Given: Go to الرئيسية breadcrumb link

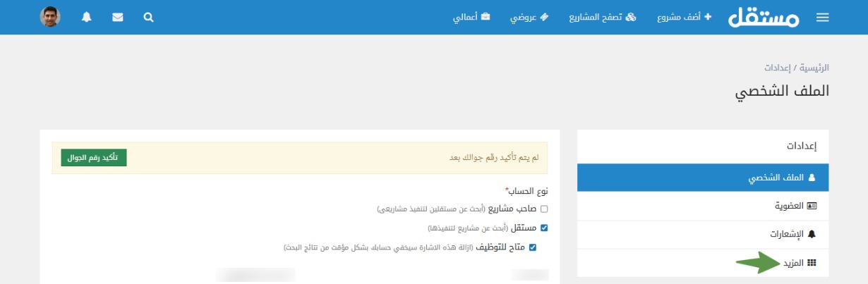Looking at the screenshot, I should point(814,68).
